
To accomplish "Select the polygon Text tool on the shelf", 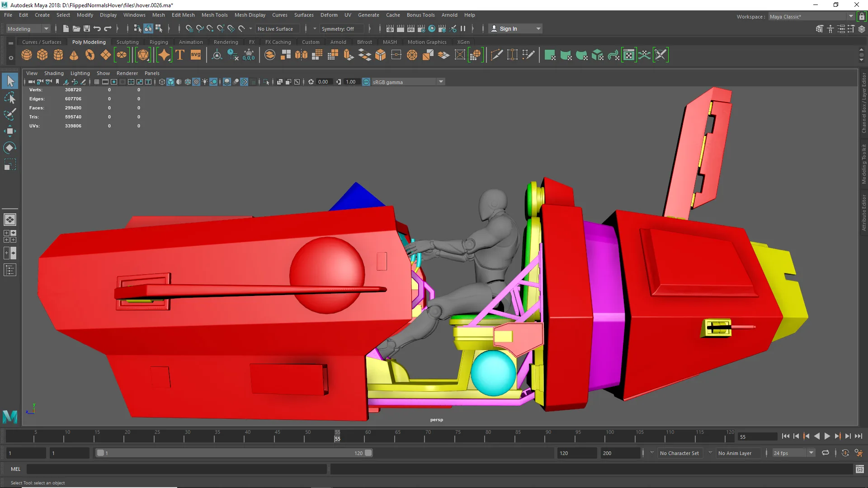I will coord(179,55).
